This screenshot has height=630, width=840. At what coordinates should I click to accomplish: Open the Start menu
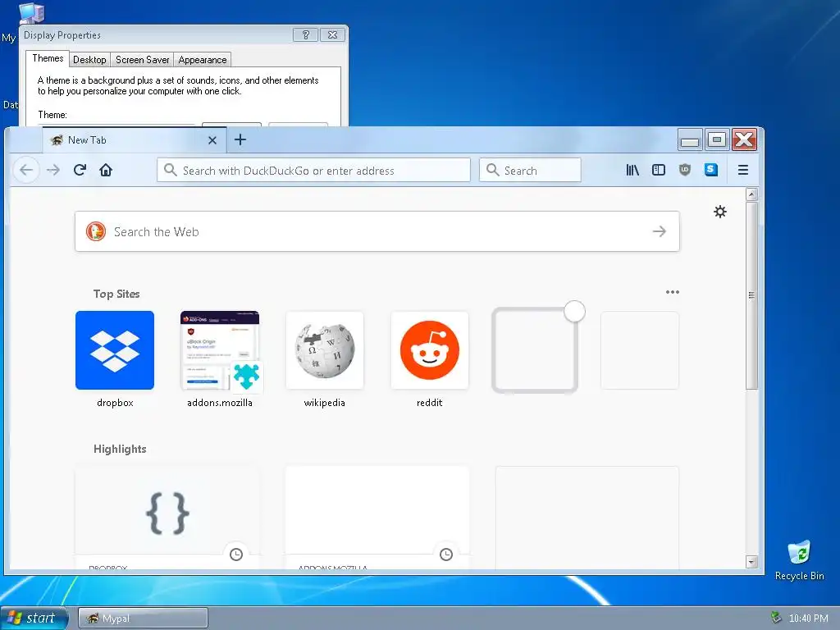33,619
